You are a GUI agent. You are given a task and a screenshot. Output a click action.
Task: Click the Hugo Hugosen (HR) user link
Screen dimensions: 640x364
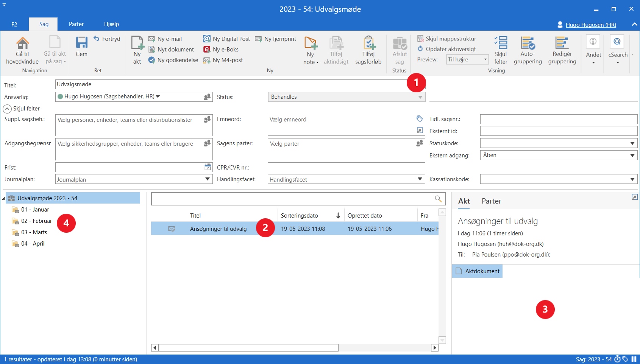click(590, 25)
